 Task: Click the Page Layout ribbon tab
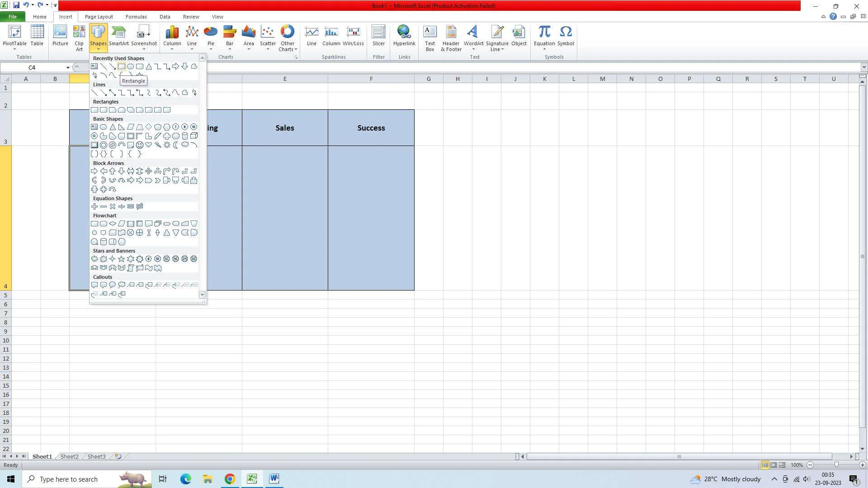99,17
